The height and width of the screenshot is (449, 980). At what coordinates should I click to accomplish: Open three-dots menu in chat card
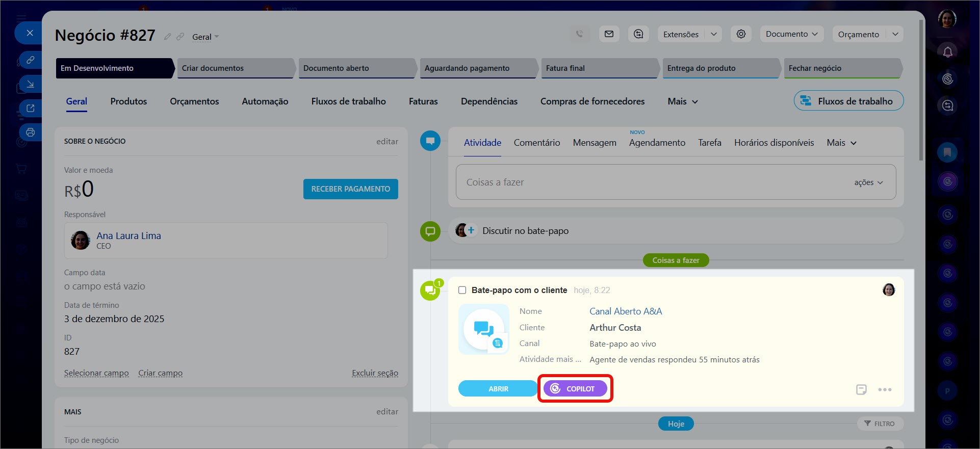[885, 389]
